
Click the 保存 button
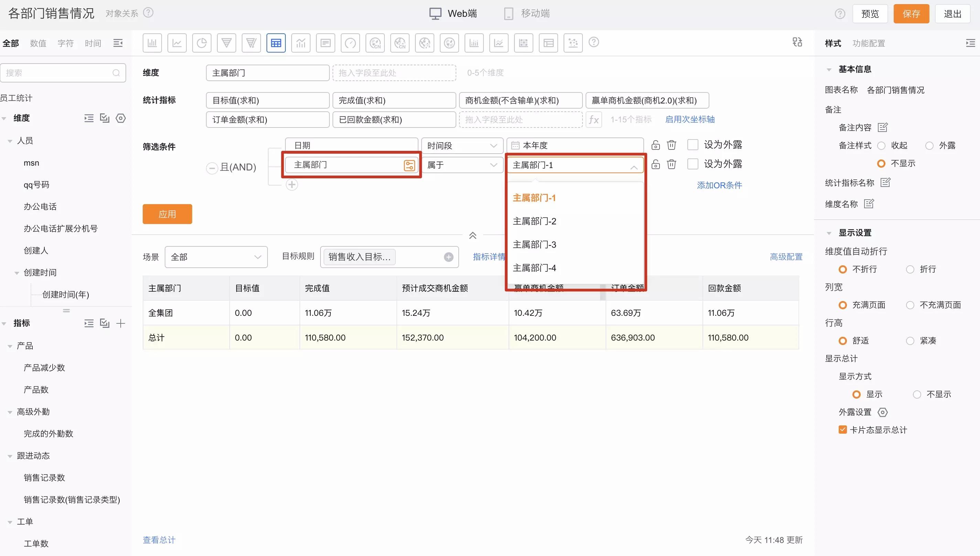click(x=911, y=14)
